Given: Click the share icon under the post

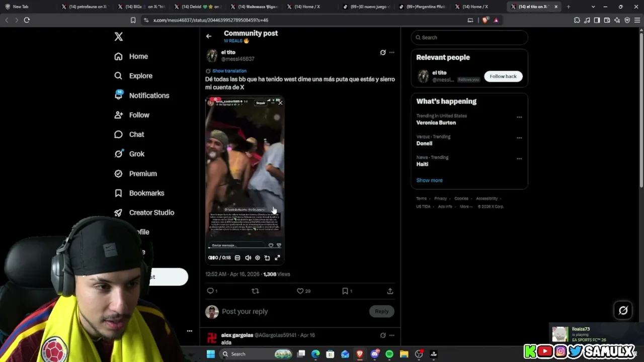Looking at the screenshot, I should click(390, 291).
